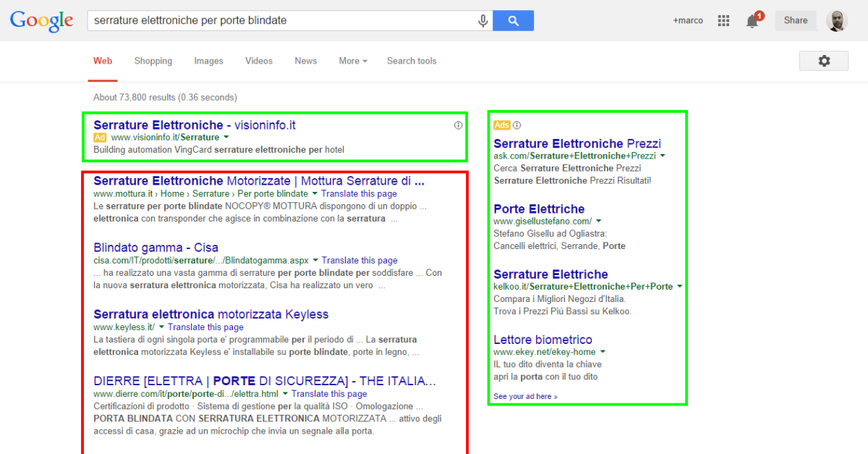The image size is (868, 454).
Task: Open the DIERRE ELETTRA result
Action: [265, 381]
